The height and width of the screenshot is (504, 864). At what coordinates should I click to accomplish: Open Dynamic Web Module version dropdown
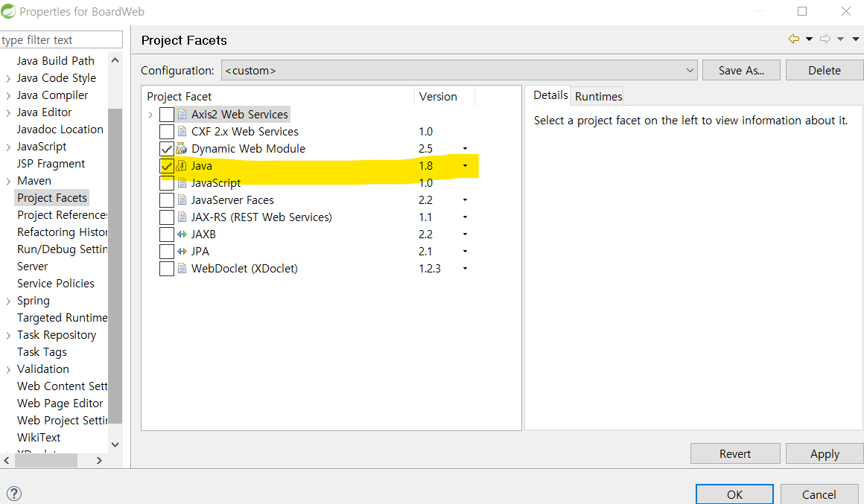point(465,149)
